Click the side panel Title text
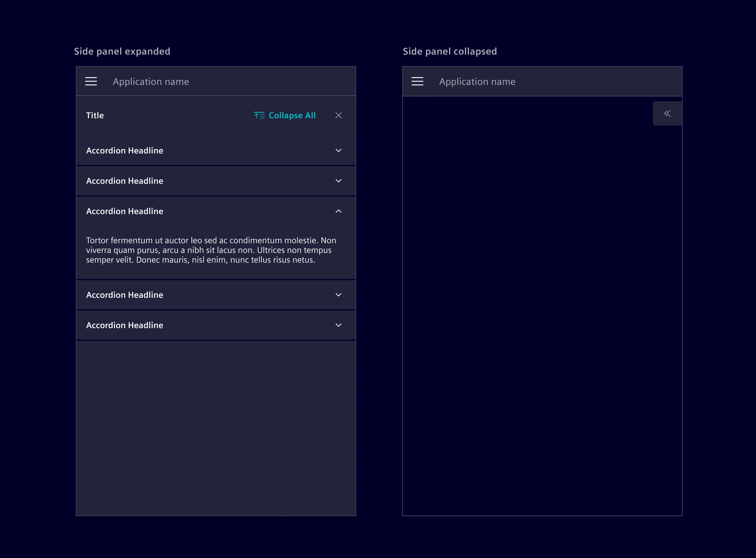The image size is (756, 558). (x=95, y=116)
